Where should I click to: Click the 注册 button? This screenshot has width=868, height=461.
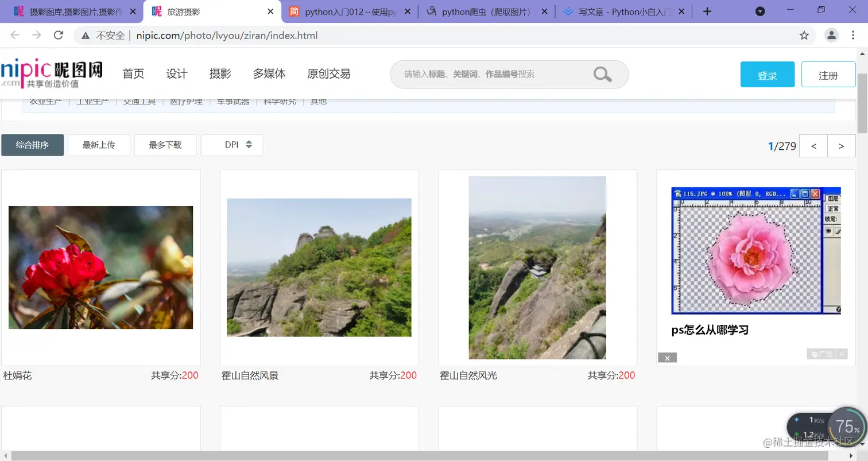click(x=828, y=75)
